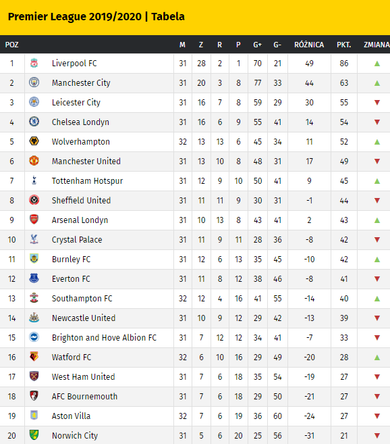The image size is (390, 444).
Task: Click the Everton FC club crest
Action: click(34, 278)
